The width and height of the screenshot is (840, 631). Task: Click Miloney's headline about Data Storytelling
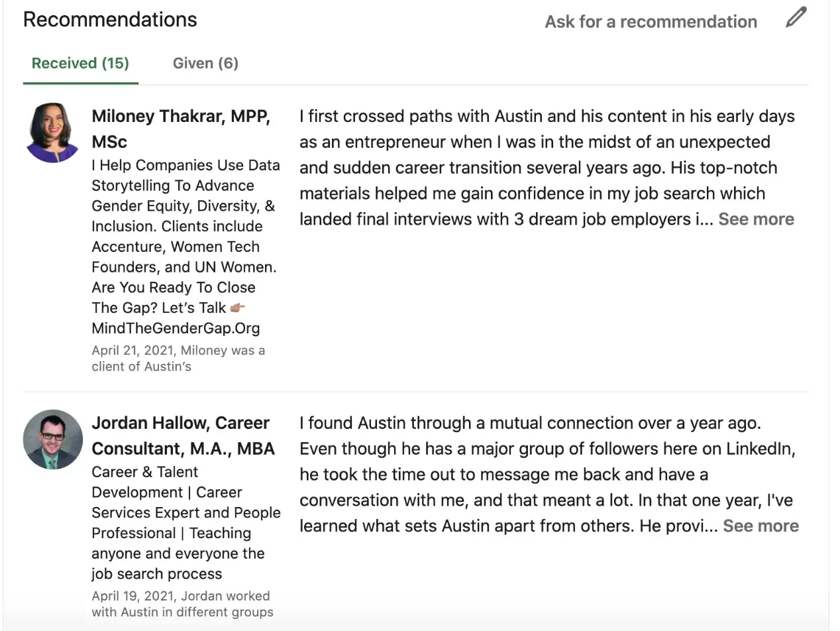(x=185, y=247)
